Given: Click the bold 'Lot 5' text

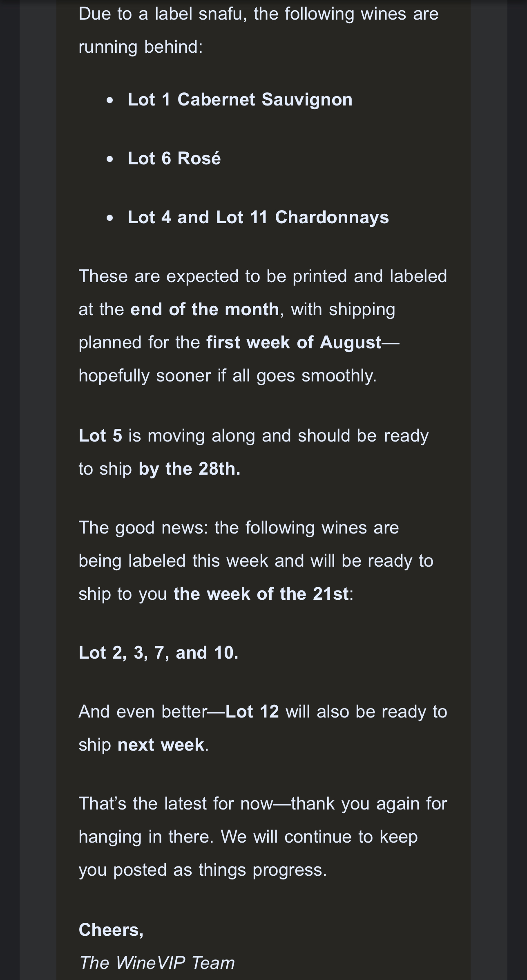Looking at the screenshot, I should click(x=100, y=436).
